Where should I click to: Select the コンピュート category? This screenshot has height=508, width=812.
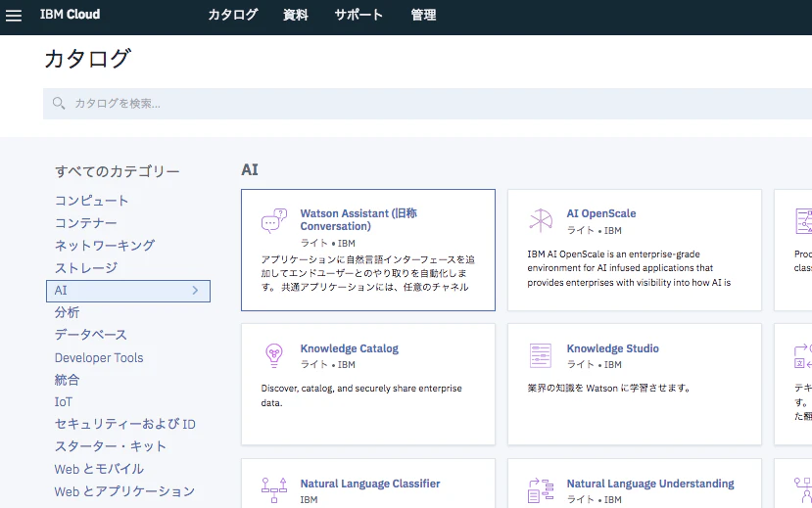click(x=92, y=201)
